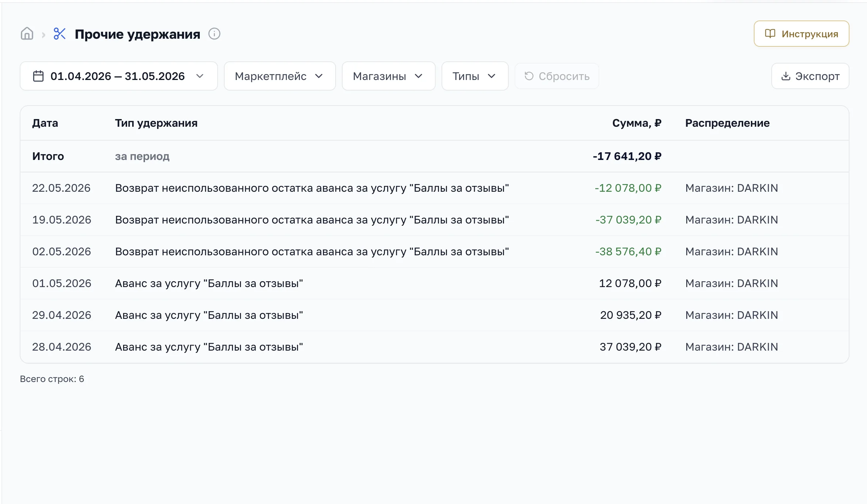Select the date 02.05.2026

61,252
